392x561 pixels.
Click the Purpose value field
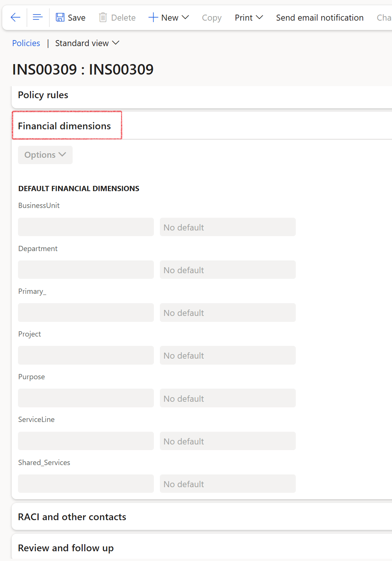[86, 398]
